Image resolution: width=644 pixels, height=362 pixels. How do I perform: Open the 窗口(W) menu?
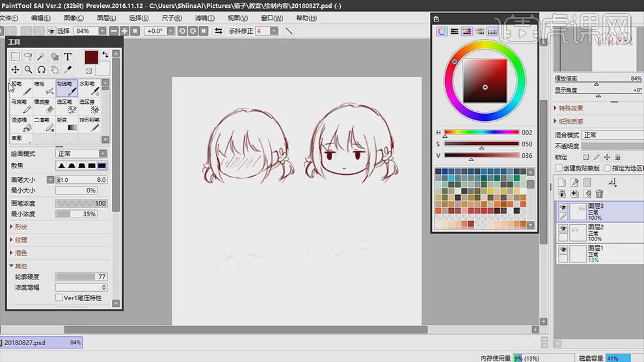pos(272,18)
